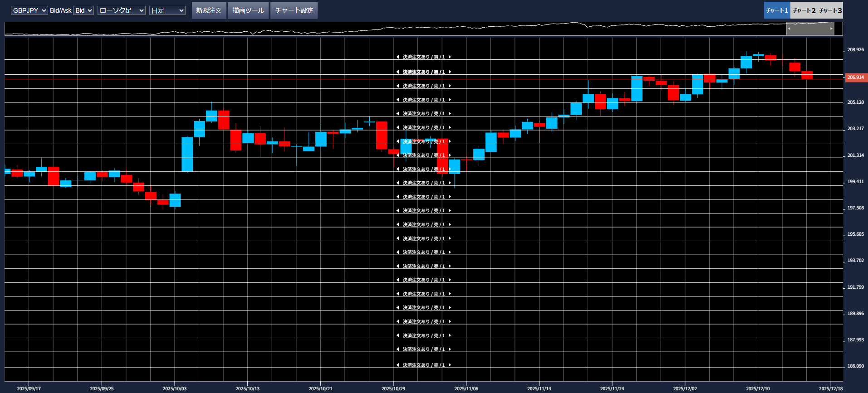Click right arrow of bottommost sell order label

(x=450, y=365)
